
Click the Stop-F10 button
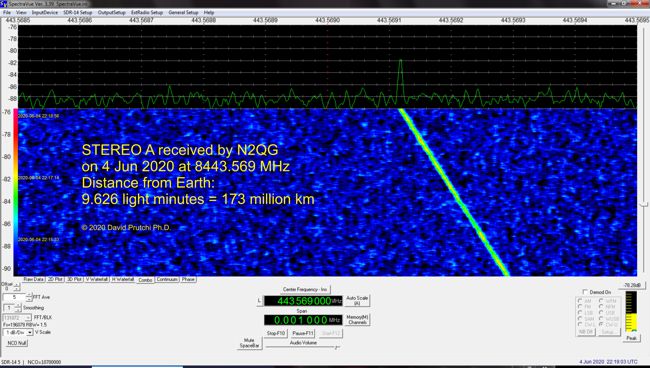point(276,333)
